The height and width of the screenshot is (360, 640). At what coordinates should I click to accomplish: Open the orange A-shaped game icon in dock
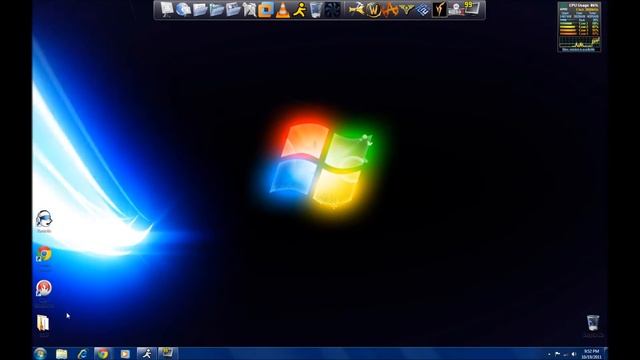click(x=390, y=9)
